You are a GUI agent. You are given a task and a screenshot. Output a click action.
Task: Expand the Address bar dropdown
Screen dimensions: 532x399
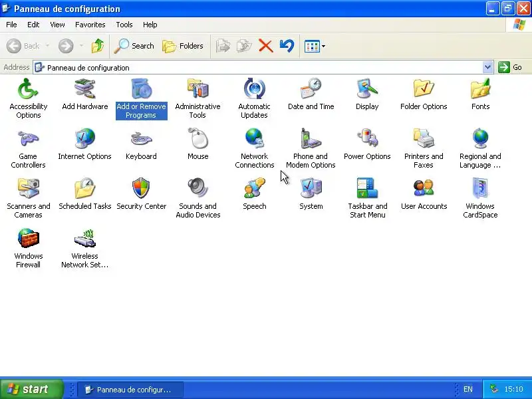[487, 67]
